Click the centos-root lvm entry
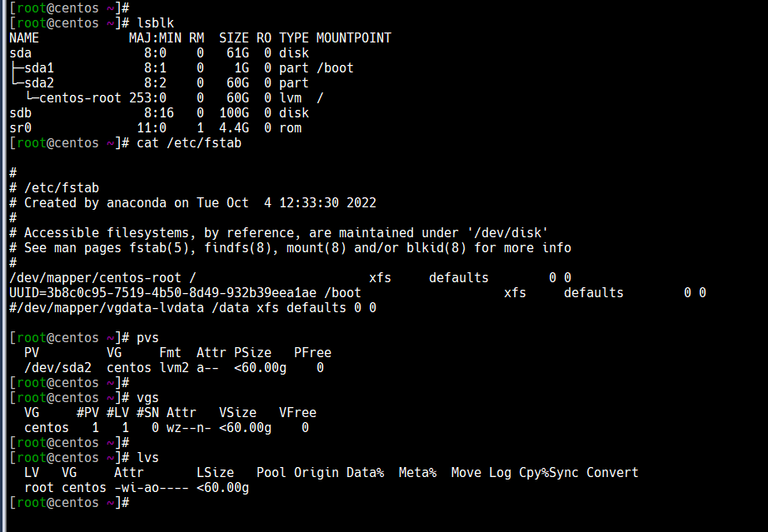The image size is (768, 532). [x=80, y=98]
